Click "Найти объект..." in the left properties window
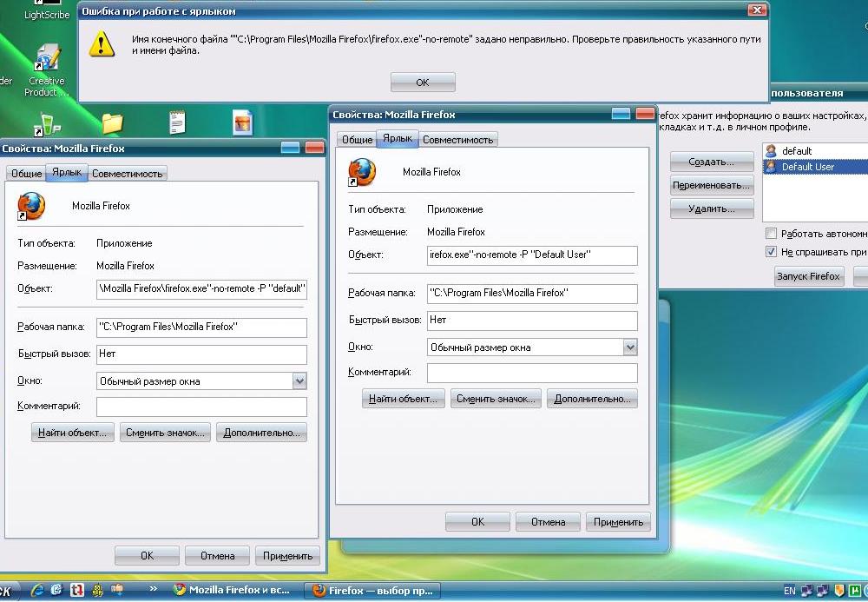Image resolution: width=868 pixels, height=602 pixels. point(73,433)
